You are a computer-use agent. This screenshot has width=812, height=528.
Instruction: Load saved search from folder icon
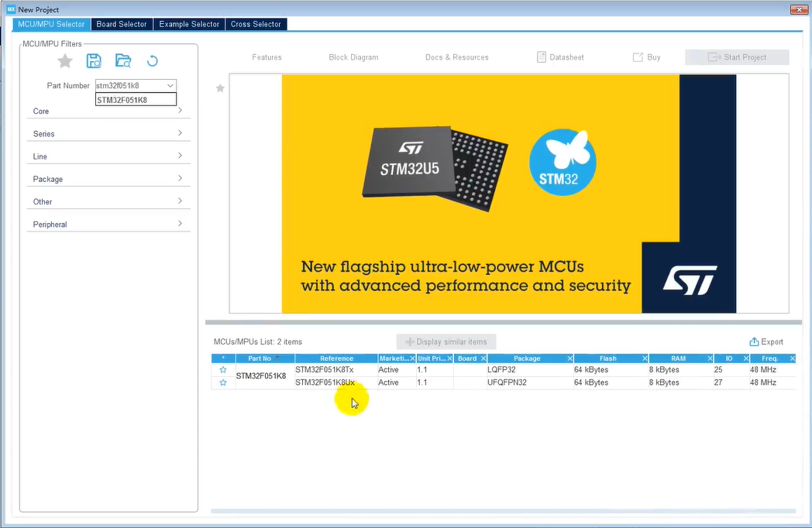pos(123,61)
